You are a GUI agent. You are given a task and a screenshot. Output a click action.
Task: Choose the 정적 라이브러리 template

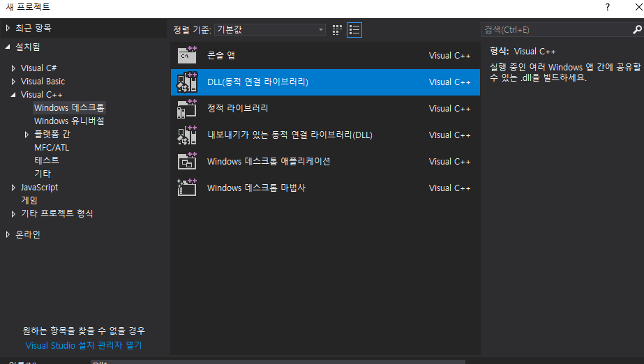coord(325,108)
